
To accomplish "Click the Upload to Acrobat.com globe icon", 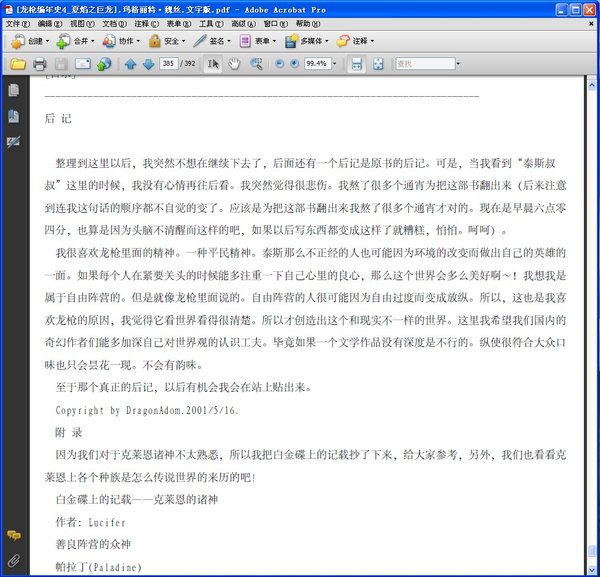I will (x=104, y=64).
